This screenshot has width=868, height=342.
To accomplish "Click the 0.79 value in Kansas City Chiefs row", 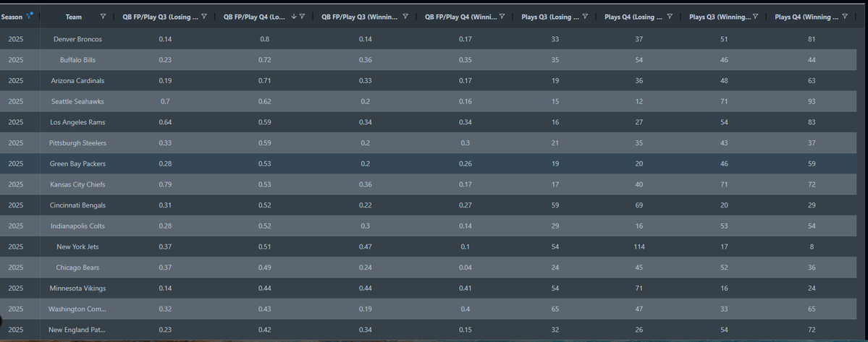I will (x=165, y=184).
